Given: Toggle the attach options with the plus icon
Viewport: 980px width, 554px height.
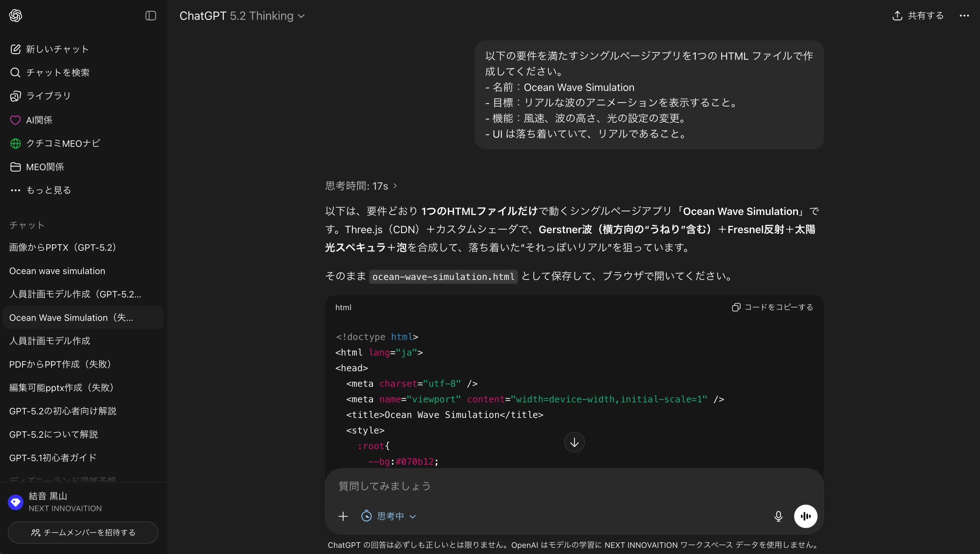Looking at the screenshot, I should pos(343,516).
